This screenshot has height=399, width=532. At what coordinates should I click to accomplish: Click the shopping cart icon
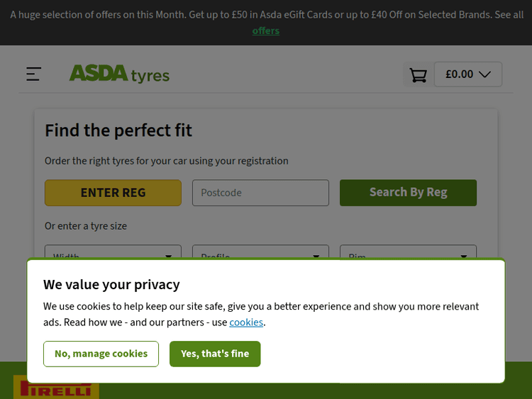click(419, 74)
